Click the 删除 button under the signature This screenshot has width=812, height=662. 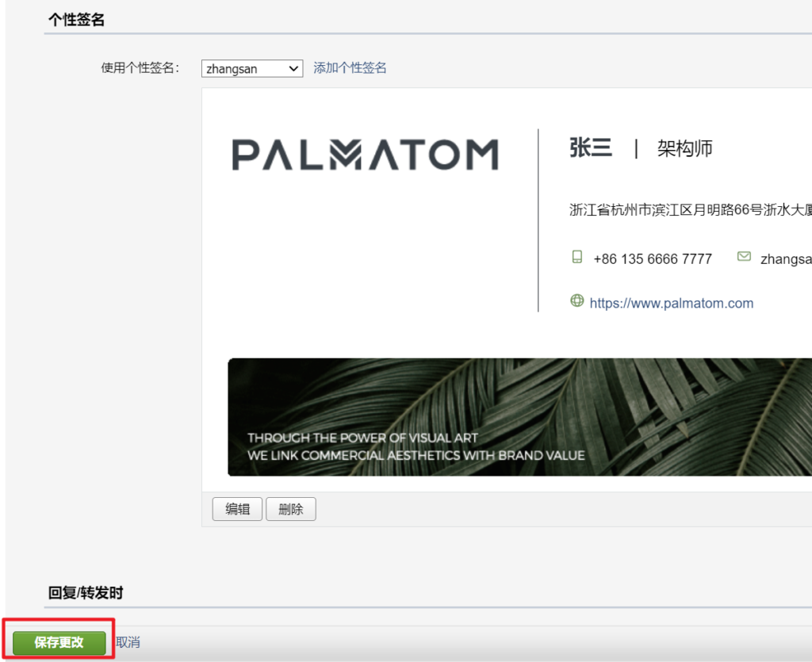[x=290, y=509]
